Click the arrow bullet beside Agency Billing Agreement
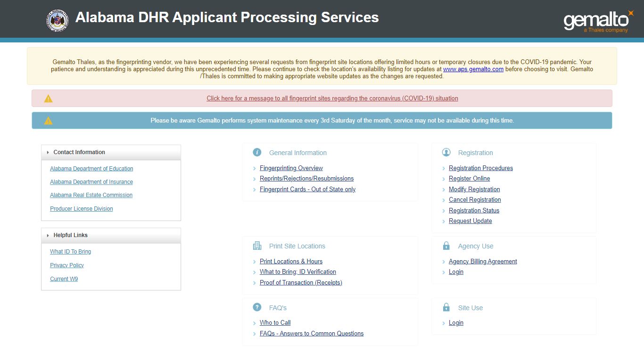The height and width of the screenshot is (362, 644). point(444,262)
